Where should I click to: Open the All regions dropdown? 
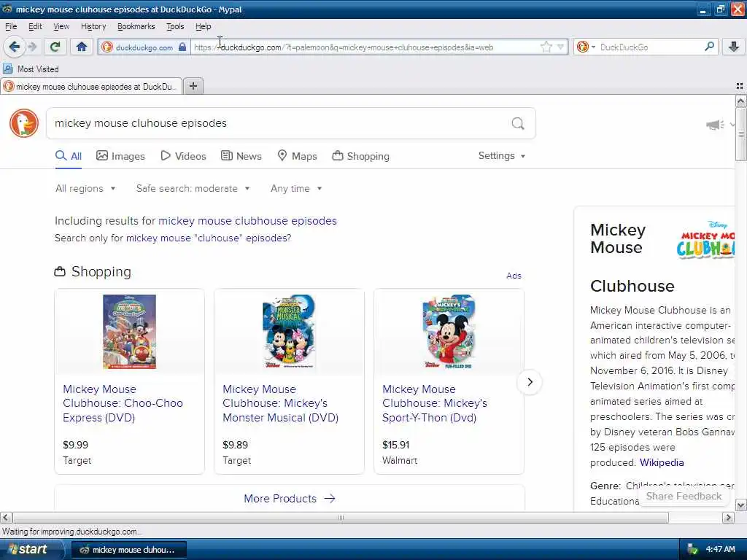pyautogui.click(x=85, y=189)
